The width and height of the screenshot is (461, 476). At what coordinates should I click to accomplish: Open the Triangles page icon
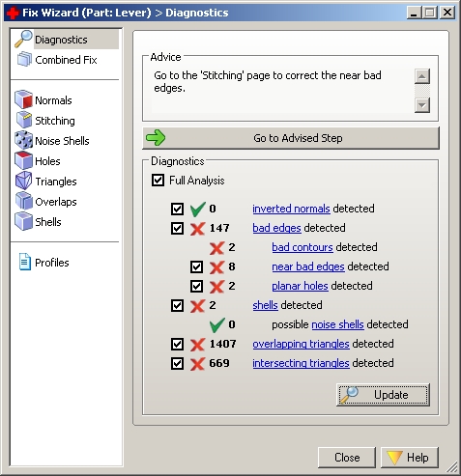pyautogui.click(x=23, y=181)
